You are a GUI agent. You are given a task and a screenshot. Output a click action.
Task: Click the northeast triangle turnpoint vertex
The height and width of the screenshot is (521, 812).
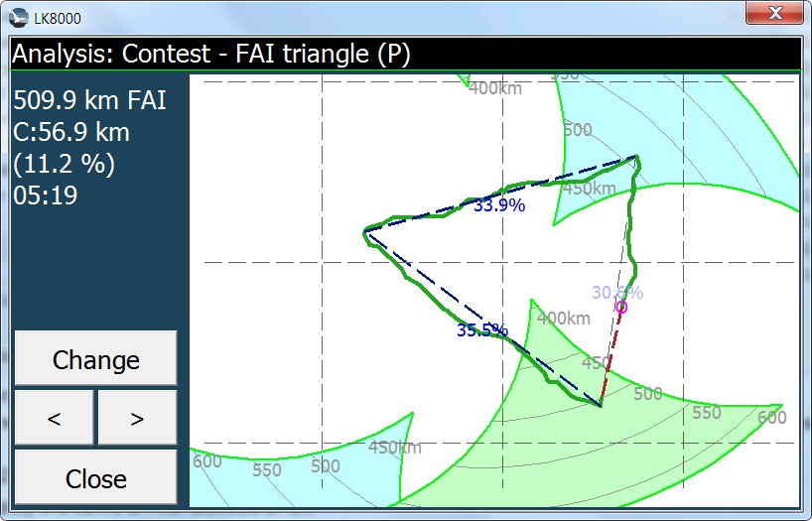(637, 157)
